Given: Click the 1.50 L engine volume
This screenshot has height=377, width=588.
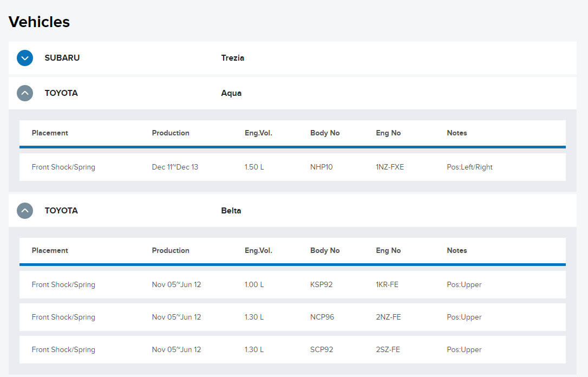Looking at the screenshot, I should (254, 167).
